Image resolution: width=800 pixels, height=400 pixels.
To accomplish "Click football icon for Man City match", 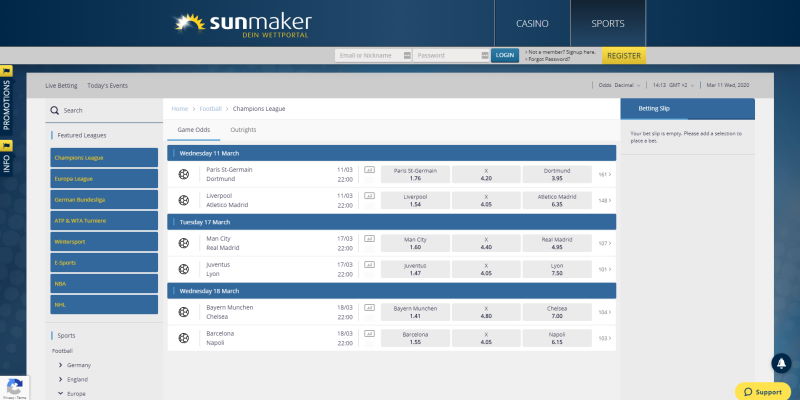I will 184,243.
